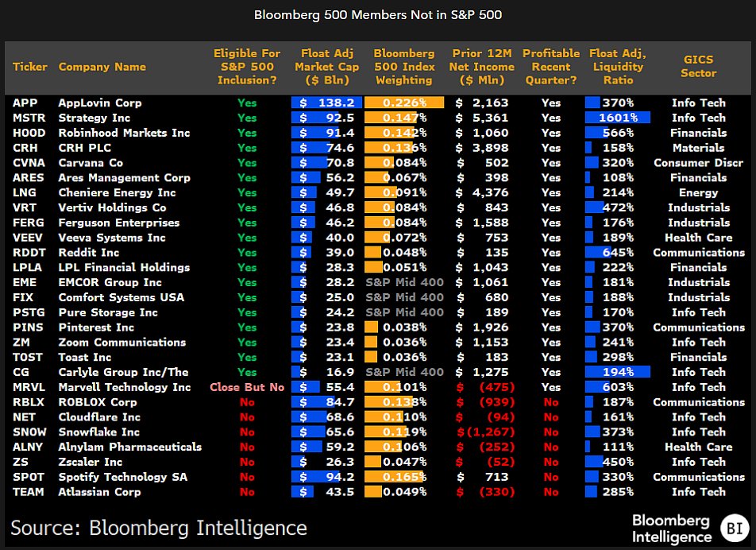
Task: Click the APP ticker symbol
Action: point(25,103)
